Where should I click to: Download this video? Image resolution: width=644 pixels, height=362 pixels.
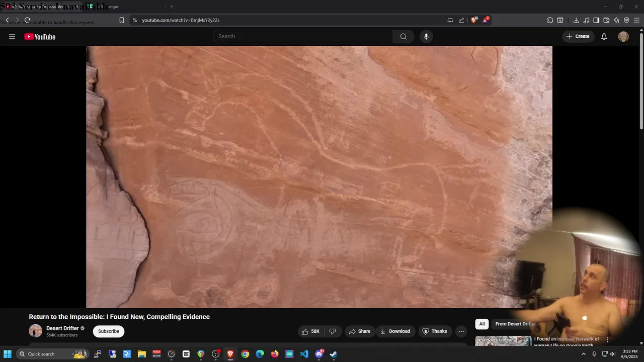[395, 331]
